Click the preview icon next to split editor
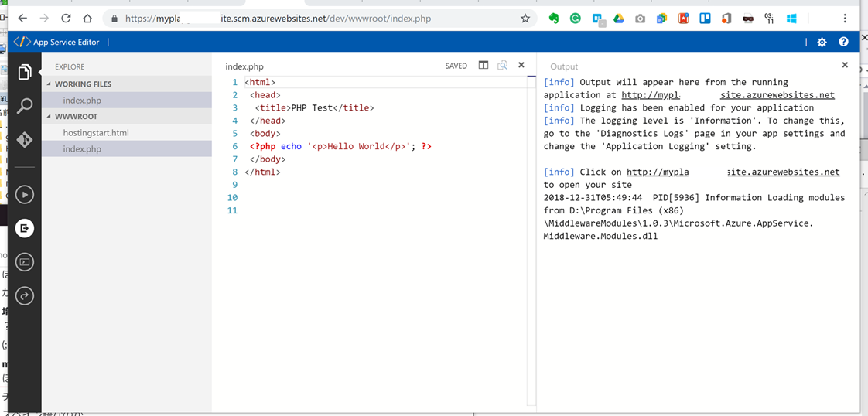Image resolution: width=868 pixels, height=416 pixels. (502, 65)
